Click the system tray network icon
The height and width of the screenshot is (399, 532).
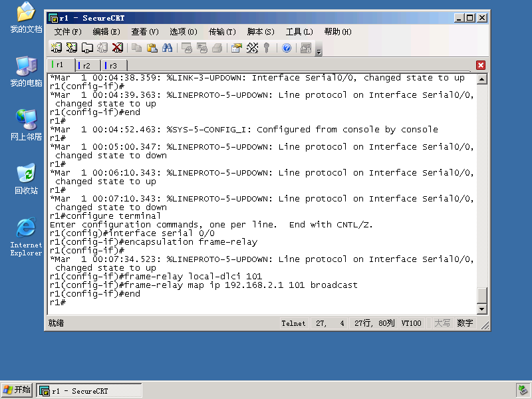523,390
